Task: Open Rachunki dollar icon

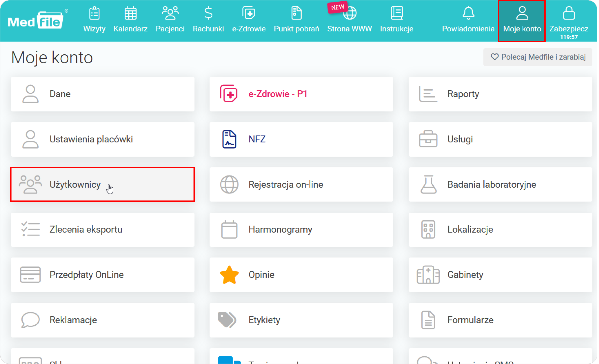Action: click(x=208, y=13)
